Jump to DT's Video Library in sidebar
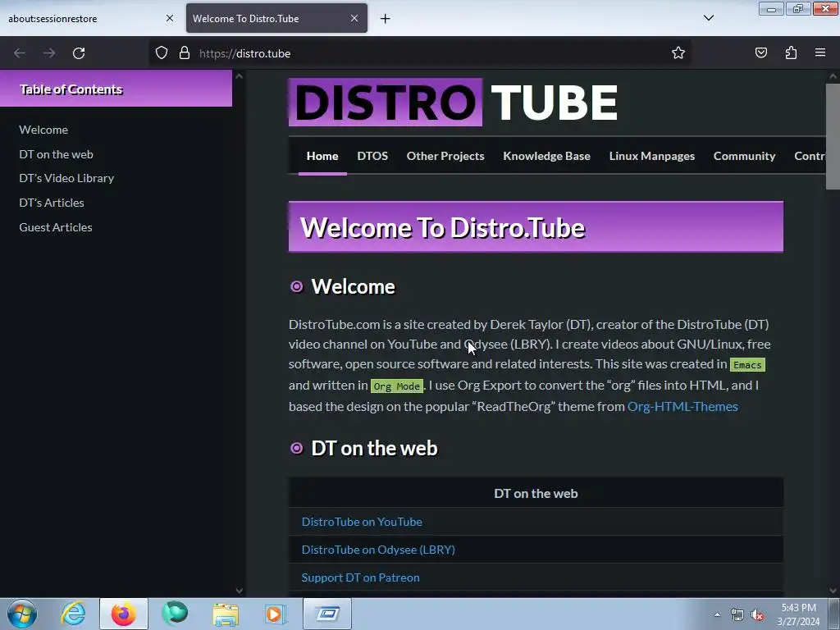 (66, 178)
